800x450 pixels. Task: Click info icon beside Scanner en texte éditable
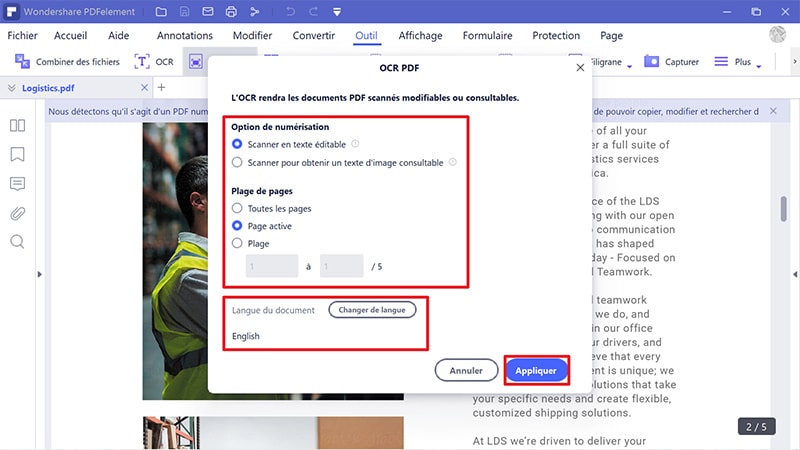[355, 144]
